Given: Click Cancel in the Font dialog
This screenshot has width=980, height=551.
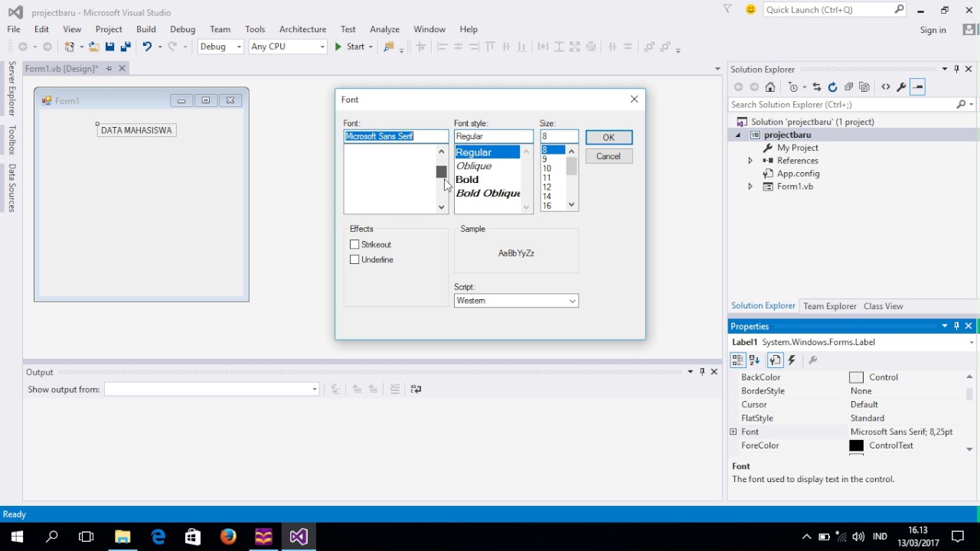Looking at the screenshot, I should (x=609, y=156).
